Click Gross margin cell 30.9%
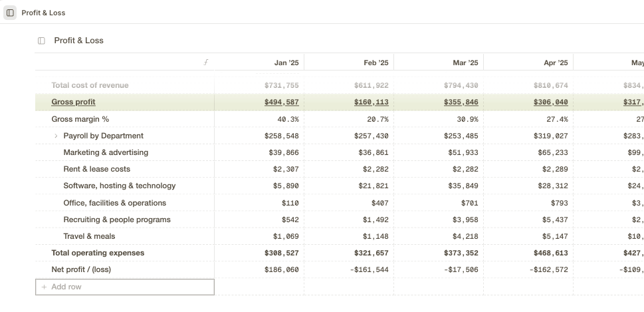The image size is (644, 312). click(x=467, y=119)
